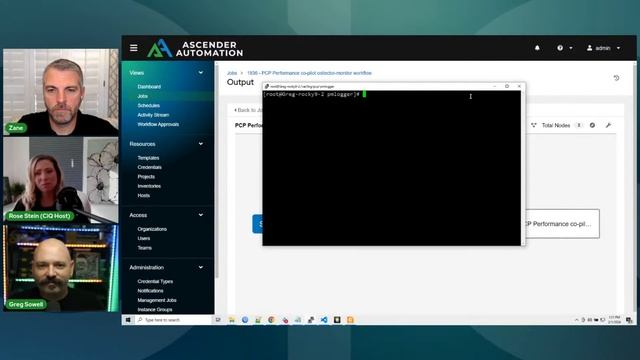Collapse the Access sidebar section
This screenshot has height=360, width=640.
click(x=201, y=215)
